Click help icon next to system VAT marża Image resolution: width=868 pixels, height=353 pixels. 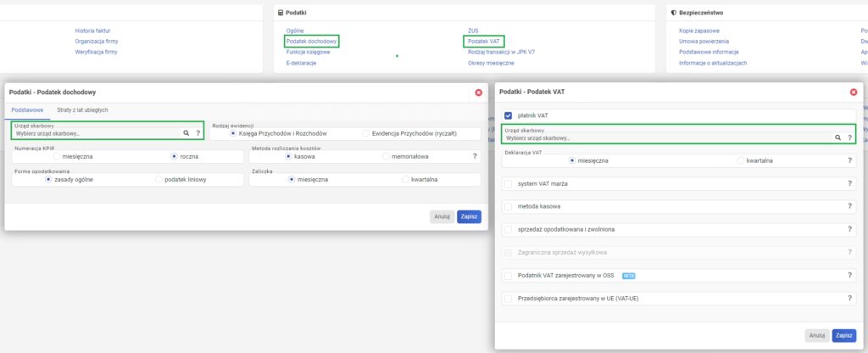tap(849, 183)
